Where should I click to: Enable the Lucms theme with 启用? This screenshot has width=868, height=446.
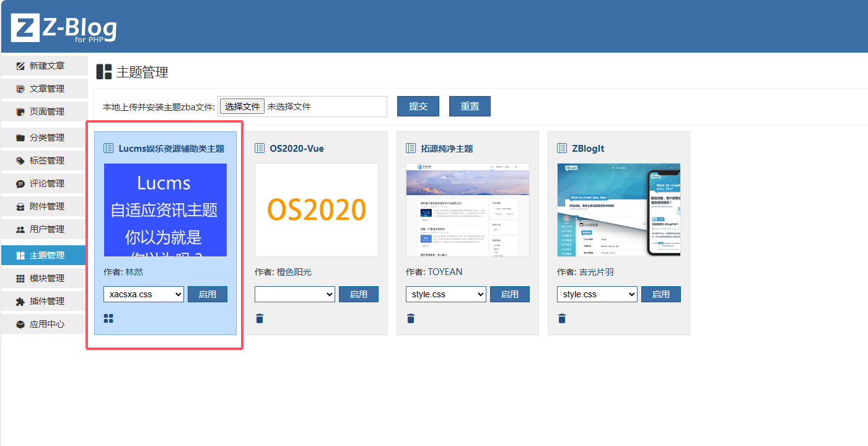(x=208, y=294)
